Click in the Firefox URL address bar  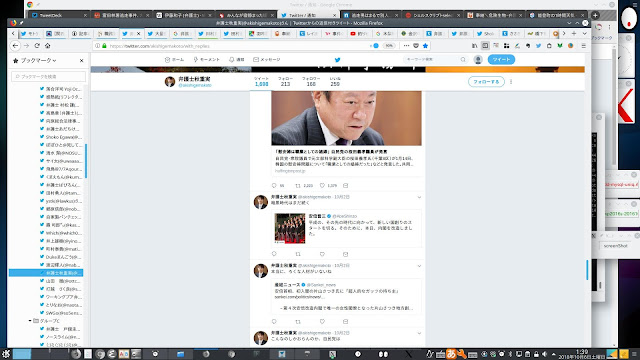(237, 46)
